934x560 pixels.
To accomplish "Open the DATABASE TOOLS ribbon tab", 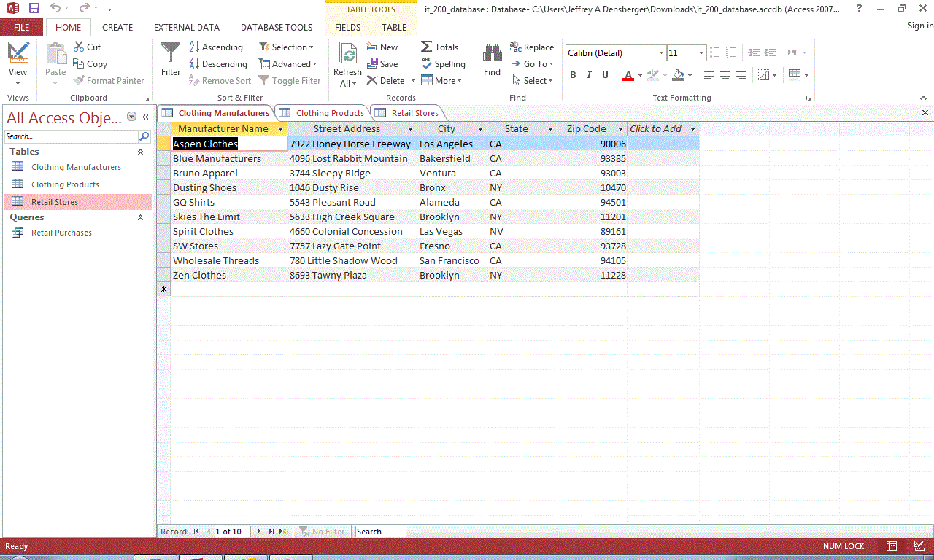I will click(x=277, y=27).
